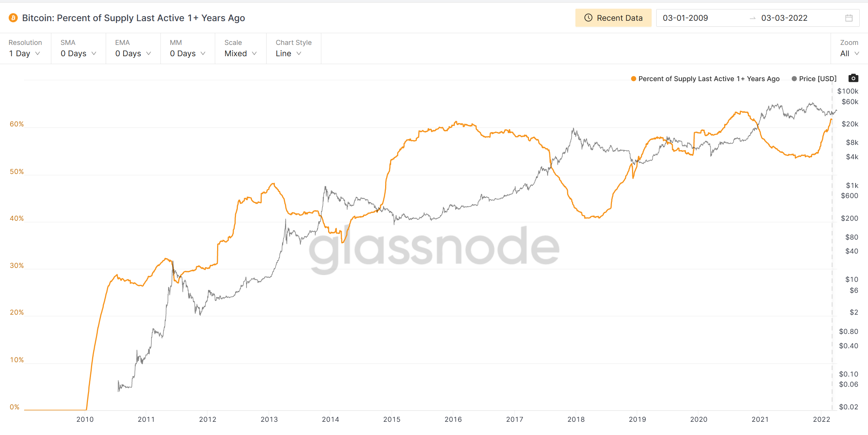Open the Zoom All dropdown
868x435 pixels.
tap(849, 54)
